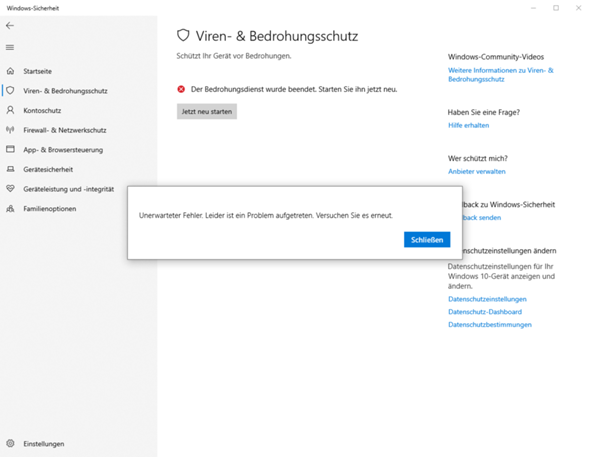Open Kontoschutz section
The width and height of the screenshot is (590, 457).
[42, 111]
